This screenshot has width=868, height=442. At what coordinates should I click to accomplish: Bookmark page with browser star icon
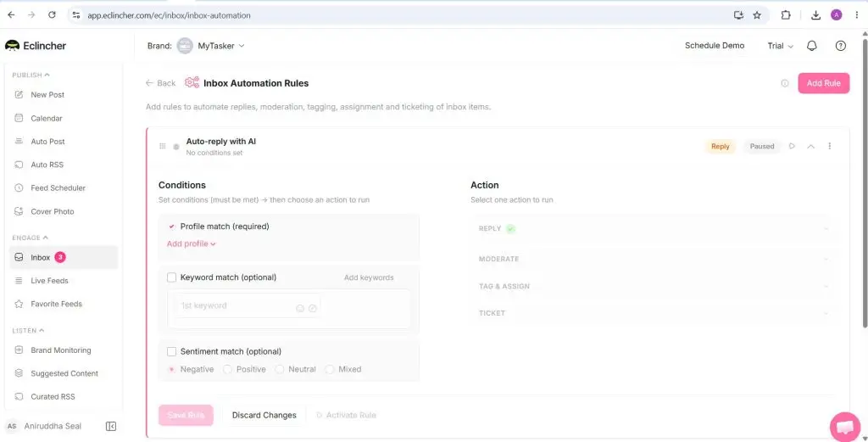[x=757, y=15]
